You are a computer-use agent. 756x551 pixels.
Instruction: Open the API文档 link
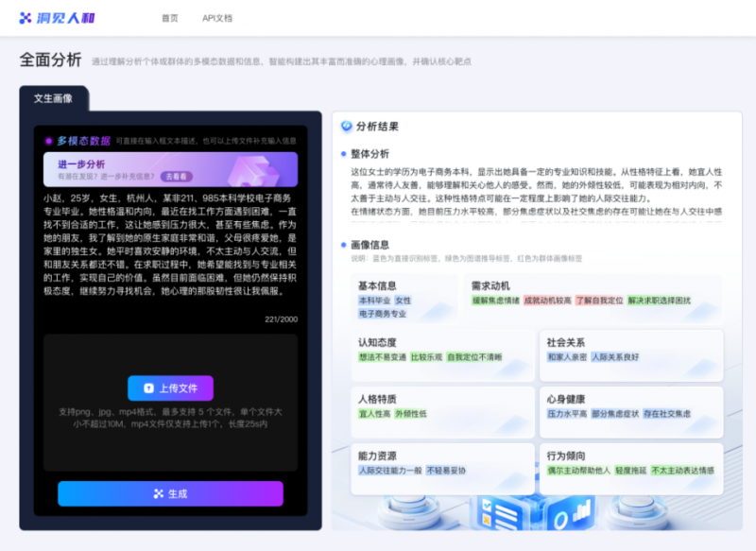tap(216, 17)
